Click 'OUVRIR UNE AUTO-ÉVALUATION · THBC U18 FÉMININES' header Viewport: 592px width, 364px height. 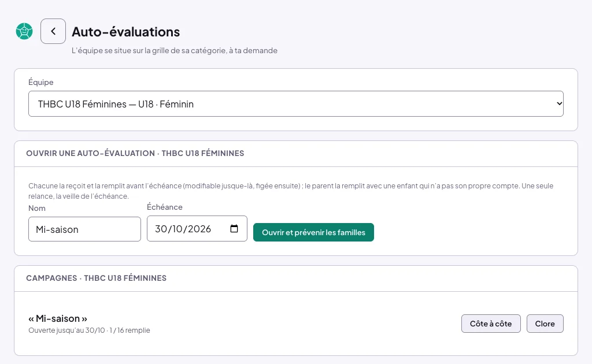[135, 153]
